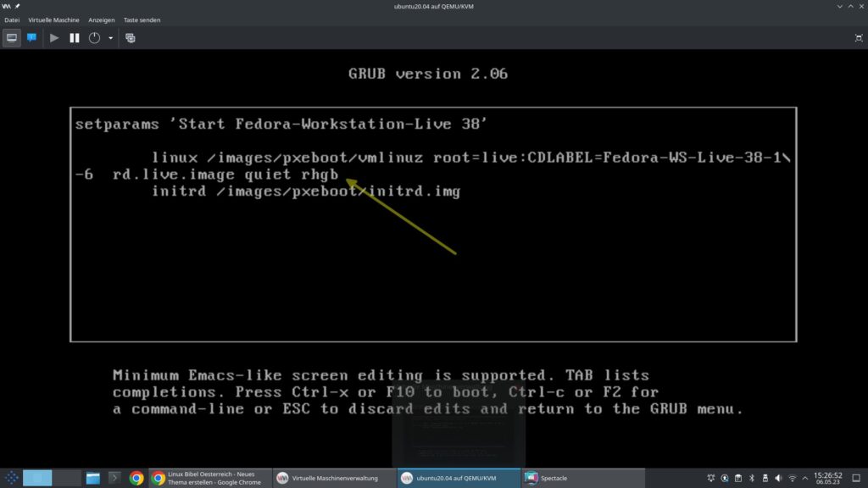
Task: Pin window on all desktops
Action: click(x=18, y=6)
